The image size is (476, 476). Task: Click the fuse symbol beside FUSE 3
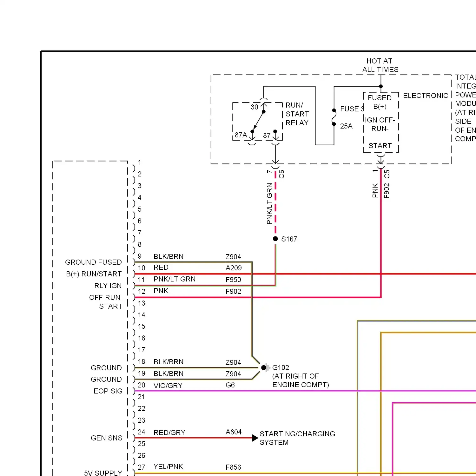click(334, 117)
